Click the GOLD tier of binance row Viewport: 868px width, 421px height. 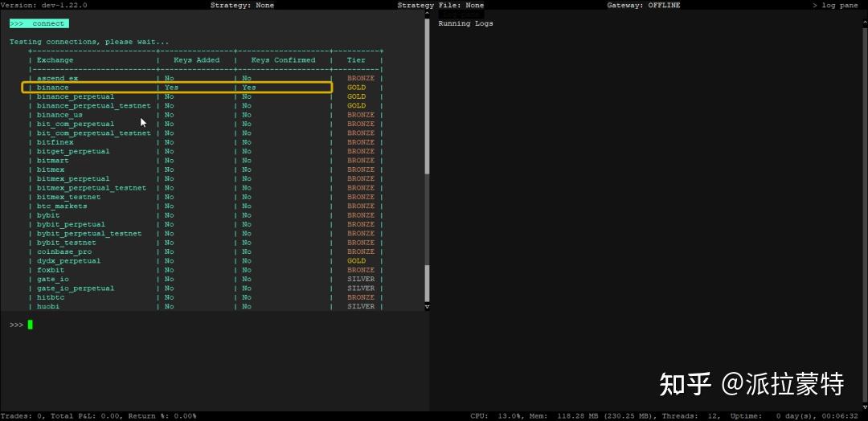(x=357, y=88)
